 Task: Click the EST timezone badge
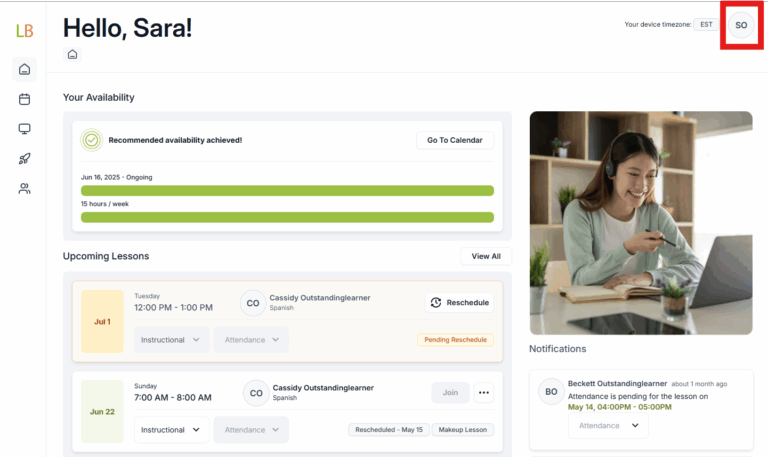(706, 24)
